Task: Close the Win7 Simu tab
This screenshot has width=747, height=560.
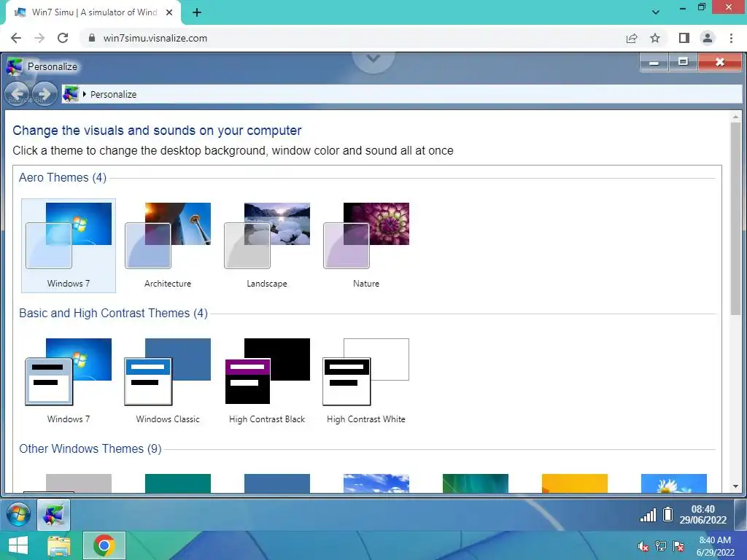Action: [169, 12]
